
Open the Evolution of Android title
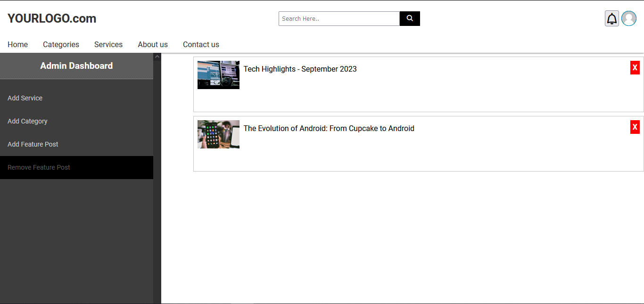[x=329, y=128]
